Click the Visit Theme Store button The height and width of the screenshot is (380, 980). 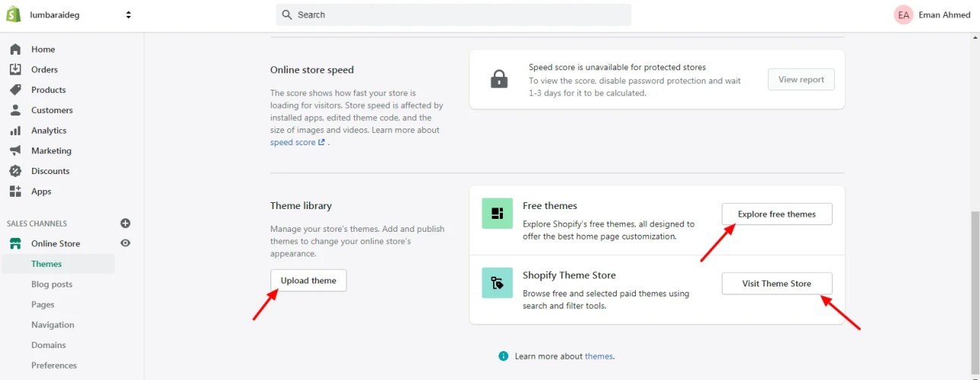pyautogui.click(x=776, y=283)
